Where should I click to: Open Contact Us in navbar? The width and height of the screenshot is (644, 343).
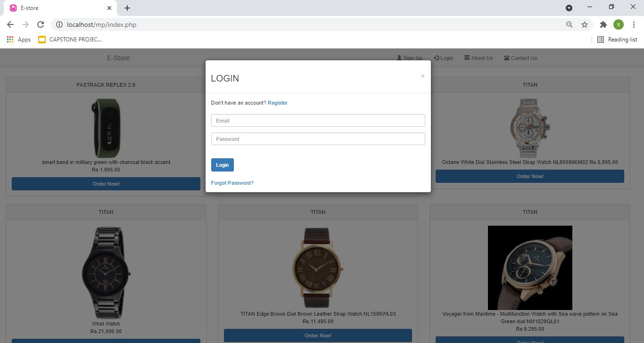(x=520, y=58)
